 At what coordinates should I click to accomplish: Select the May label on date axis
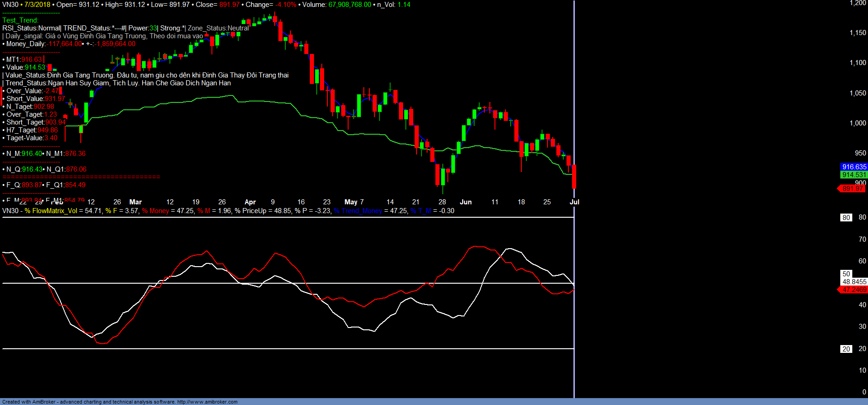pyautogui.click(x=350, y=202)
